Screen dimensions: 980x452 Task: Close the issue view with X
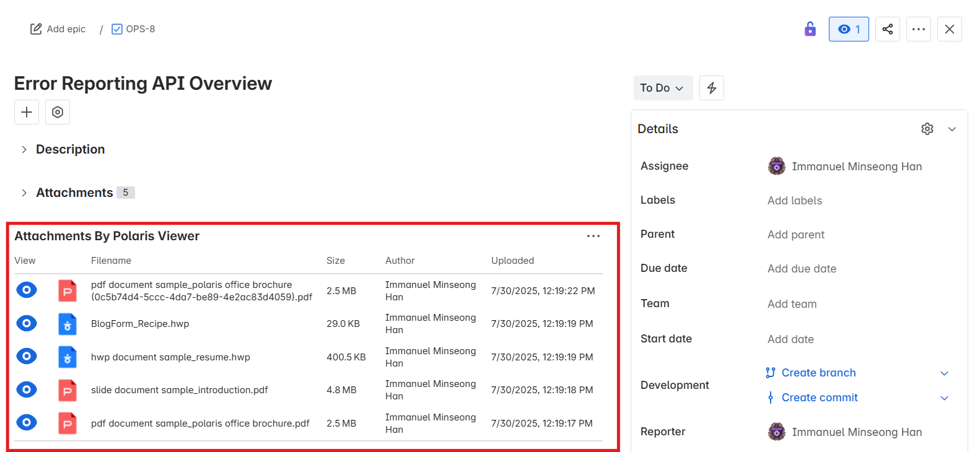(x=950, y=29)
